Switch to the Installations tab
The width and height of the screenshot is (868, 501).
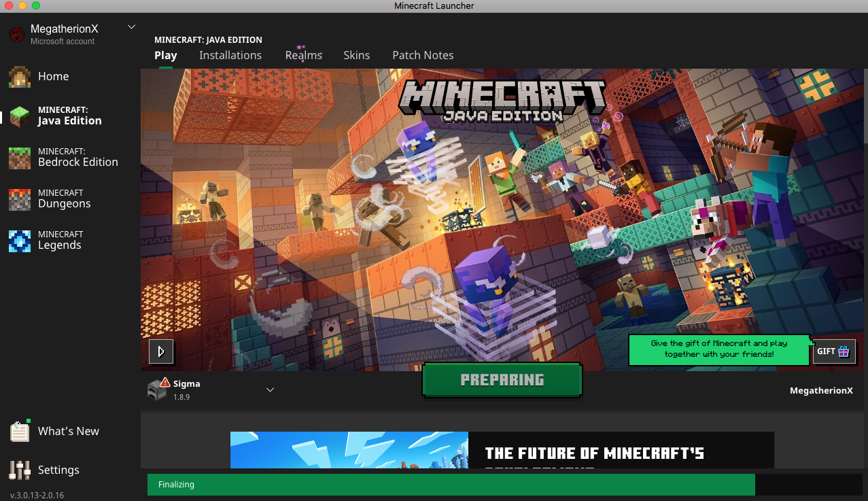pyautogui.click(x=230, y=55)
